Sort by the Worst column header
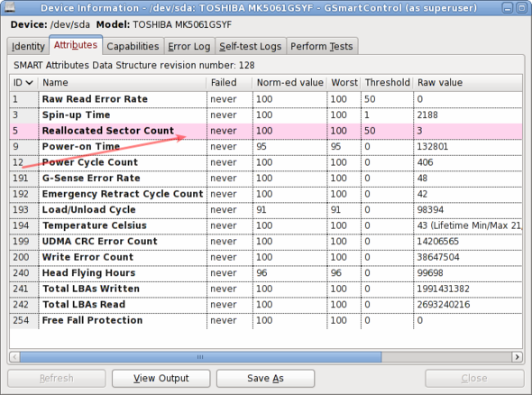 [344, 83]
